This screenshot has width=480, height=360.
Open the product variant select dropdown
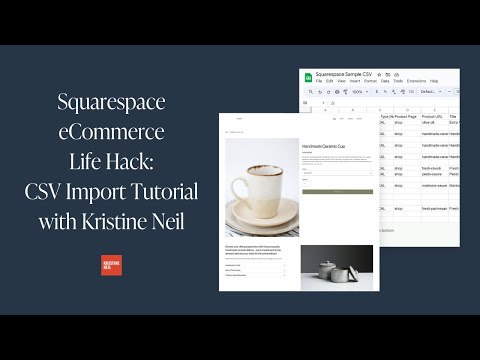(x=338, y=173)
